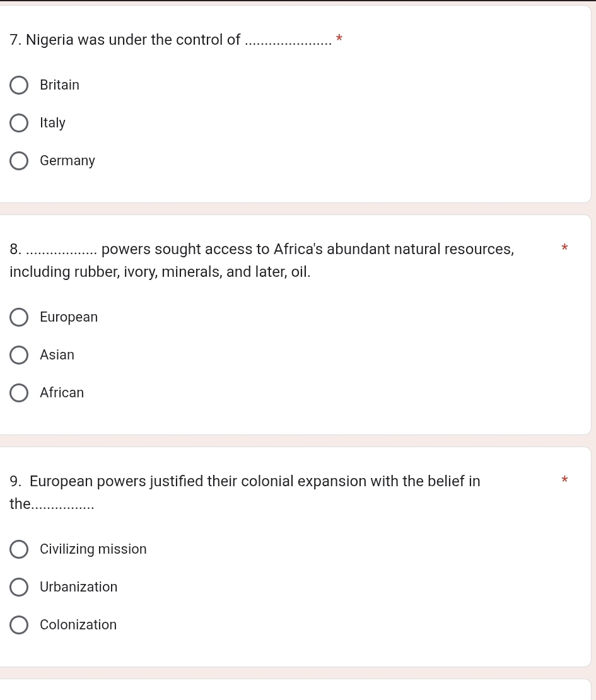596x700 pixels.
Task: Click the 'Germany' answer label text
Action: (x=67, y=161)
